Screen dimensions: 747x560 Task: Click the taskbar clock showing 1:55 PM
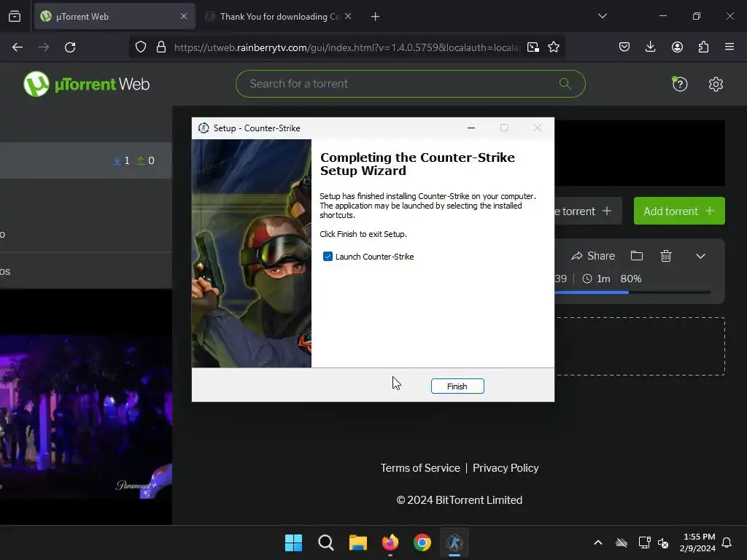(x=698, y=542)
